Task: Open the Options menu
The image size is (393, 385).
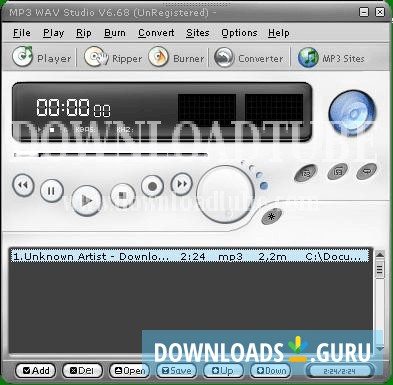Action: tap(239, 33)
